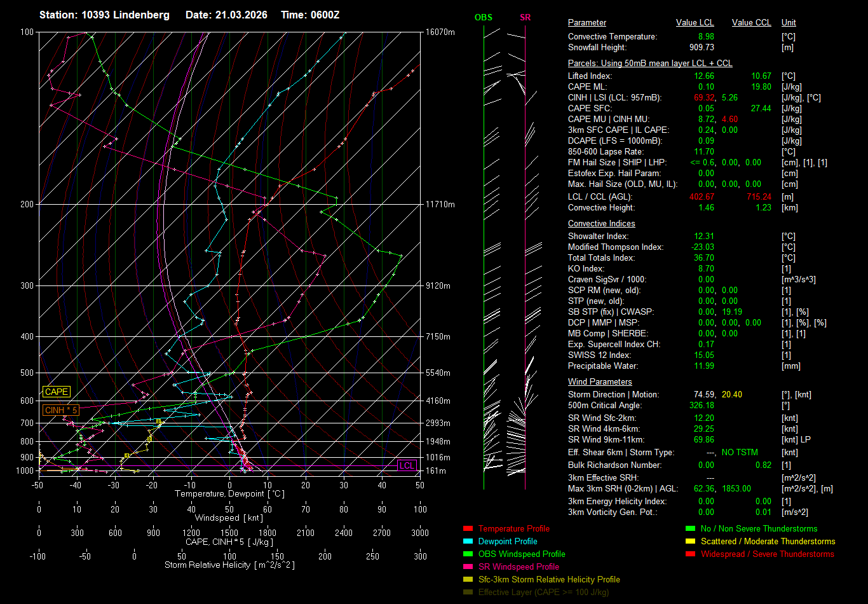Click the yellow CAPE label box
The height and width of the screenshot is (604, 868).
click(x=57, y=392)
